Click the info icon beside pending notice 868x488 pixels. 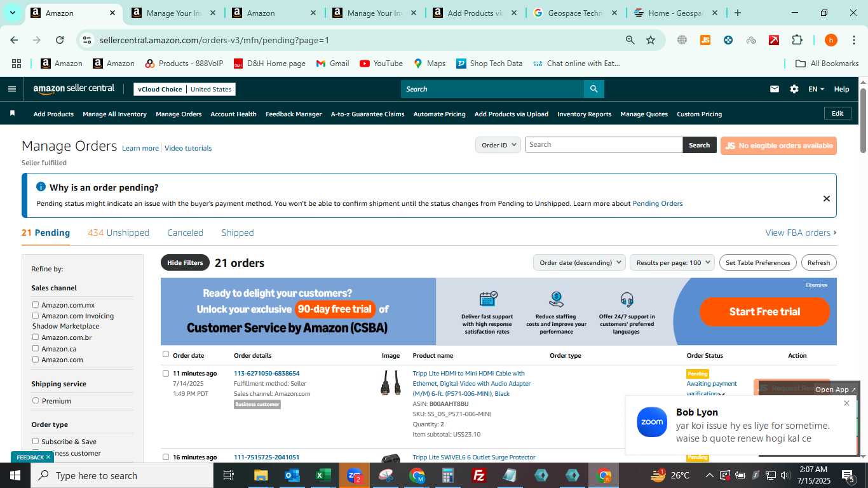(x=41, y=187)
